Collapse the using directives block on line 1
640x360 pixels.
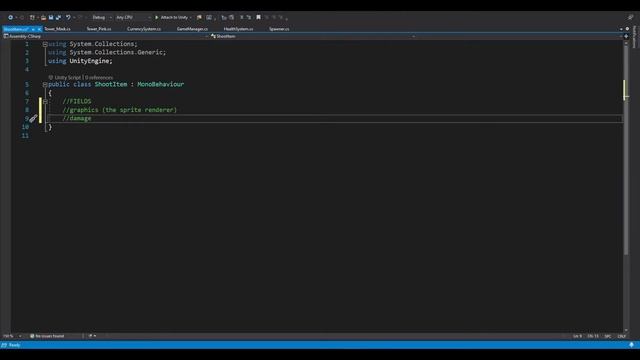coord(45,44)
